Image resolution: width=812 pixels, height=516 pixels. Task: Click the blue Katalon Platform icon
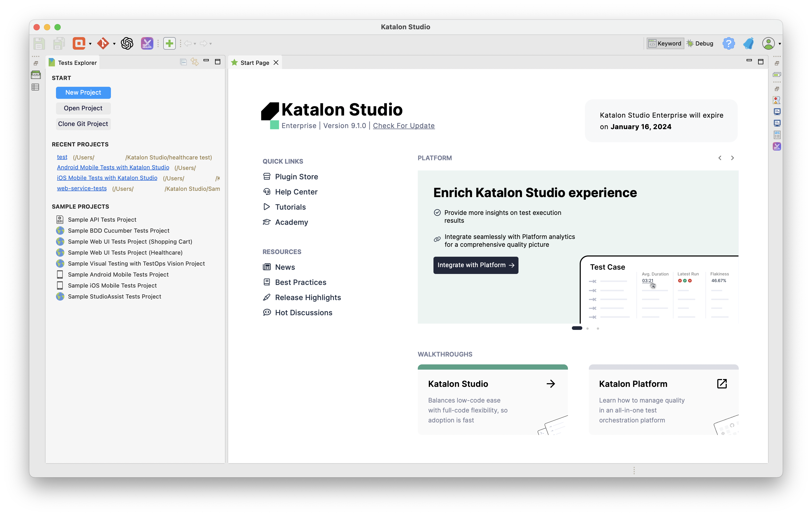tap(749, 43)
